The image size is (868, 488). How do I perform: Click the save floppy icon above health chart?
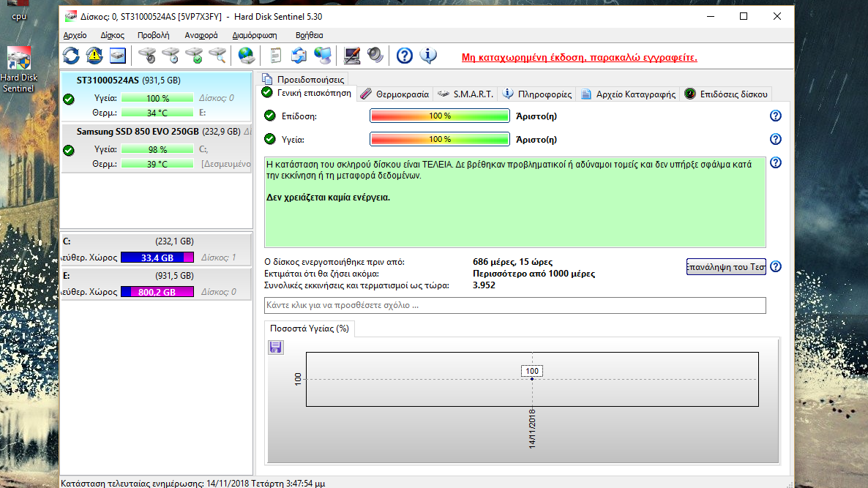[276, 348]
